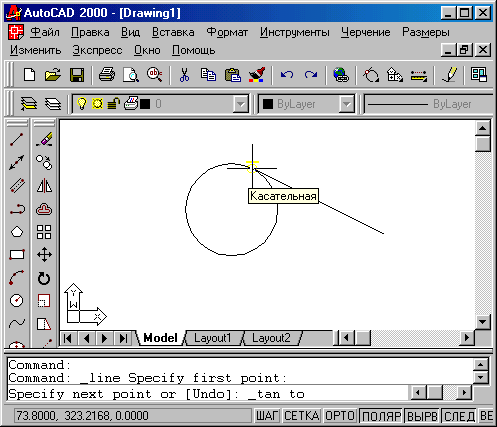
Task: Select the Construction Line tool
Action: pos(17,162)
